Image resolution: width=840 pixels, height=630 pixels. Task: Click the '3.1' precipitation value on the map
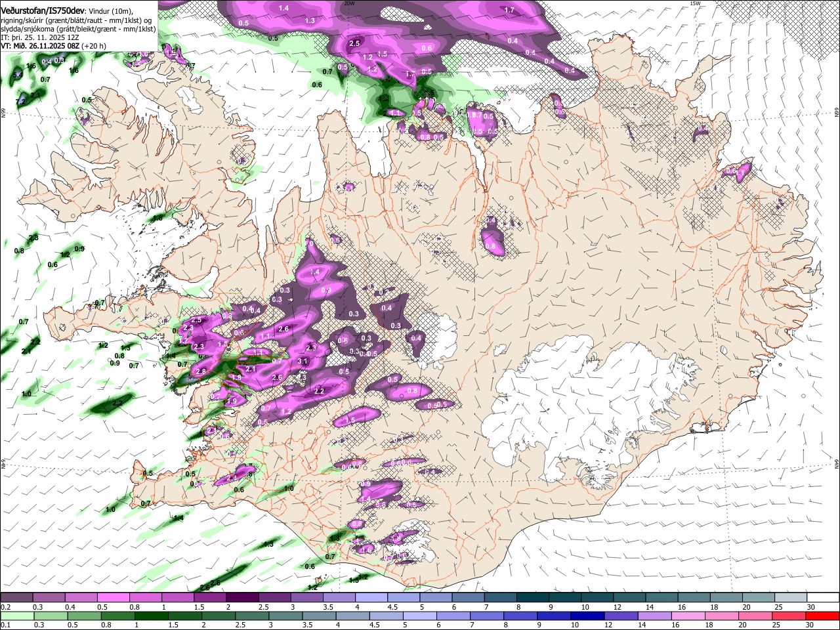pyautogui.click(x=303, y=361)
